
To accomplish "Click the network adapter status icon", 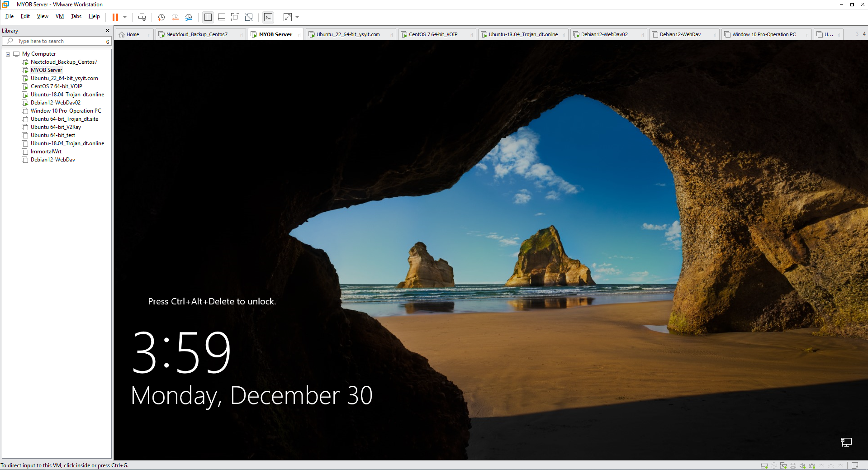I will tap(783, 465).
